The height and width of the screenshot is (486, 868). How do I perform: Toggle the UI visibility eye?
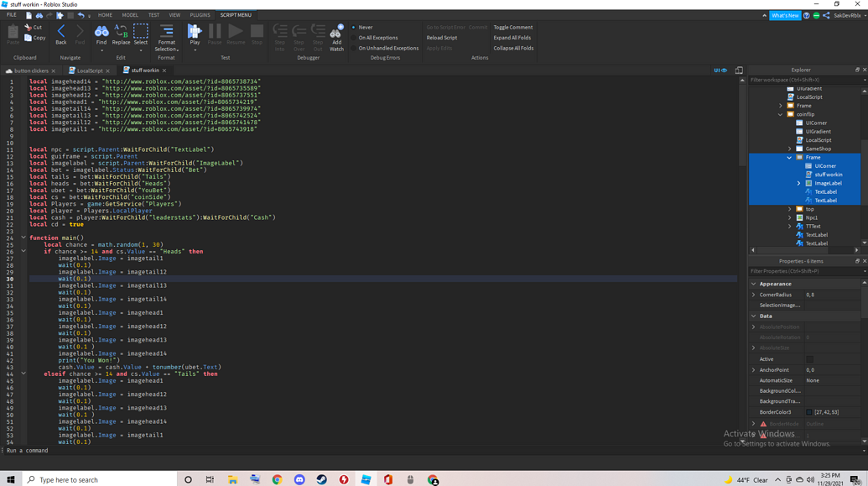[x=720, y=71]
